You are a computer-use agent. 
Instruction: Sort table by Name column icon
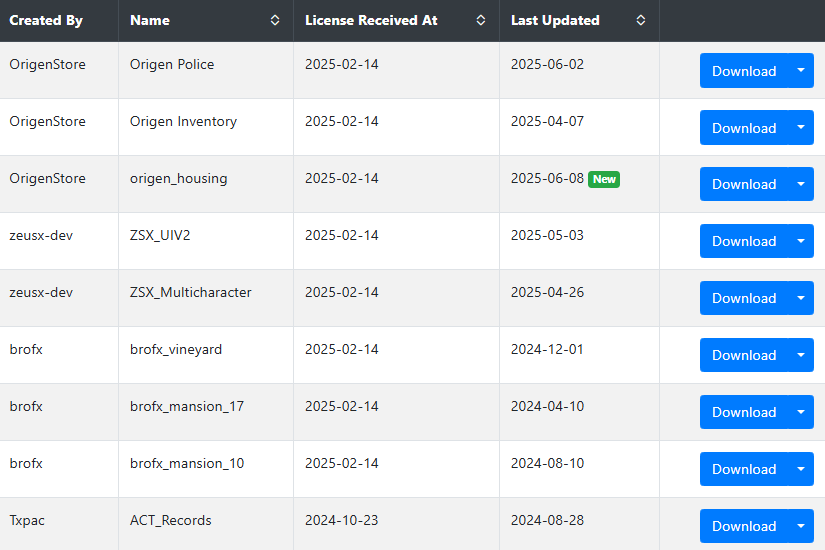pyautogui.click(x=275, y=20)
